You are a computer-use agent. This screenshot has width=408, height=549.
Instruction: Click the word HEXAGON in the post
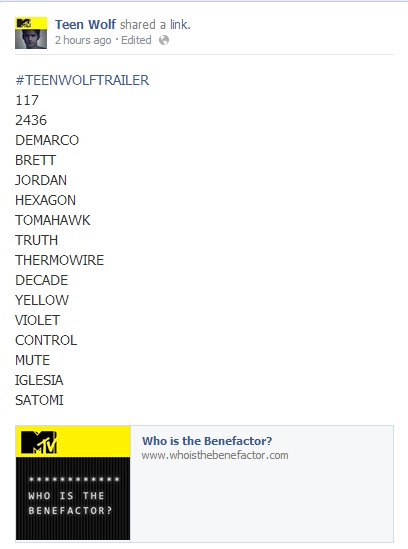click(46, 200)
